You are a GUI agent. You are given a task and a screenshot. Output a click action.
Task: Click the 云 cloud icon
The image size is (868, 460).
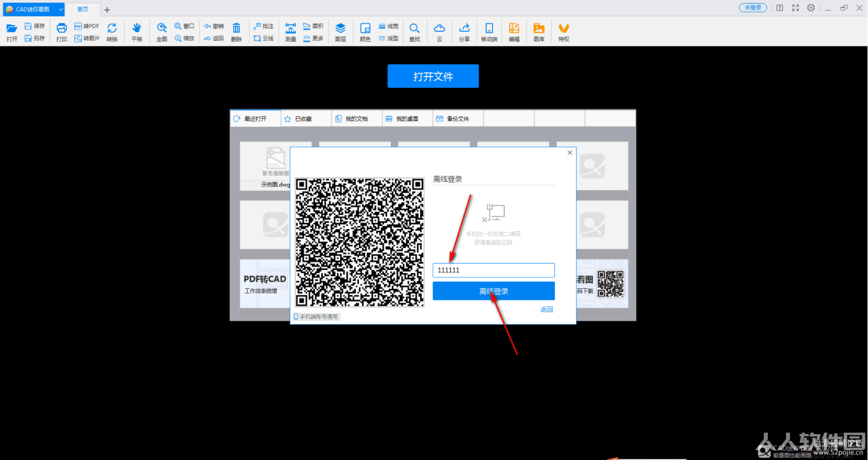tap(439, 32)
